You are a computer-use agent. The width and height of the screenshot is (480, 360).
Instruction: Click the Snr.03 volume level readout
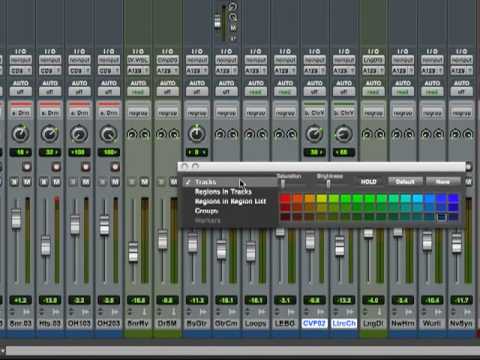pos(20,300)
